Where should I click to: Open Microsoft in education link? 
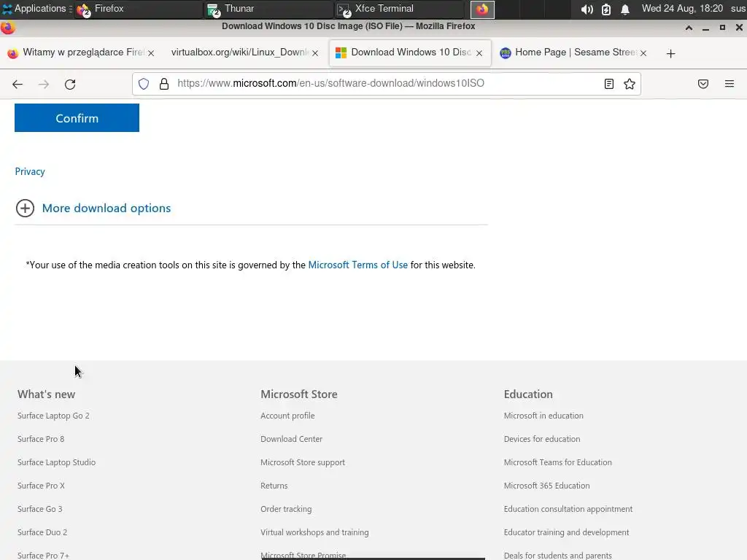(x=543, y=416)
